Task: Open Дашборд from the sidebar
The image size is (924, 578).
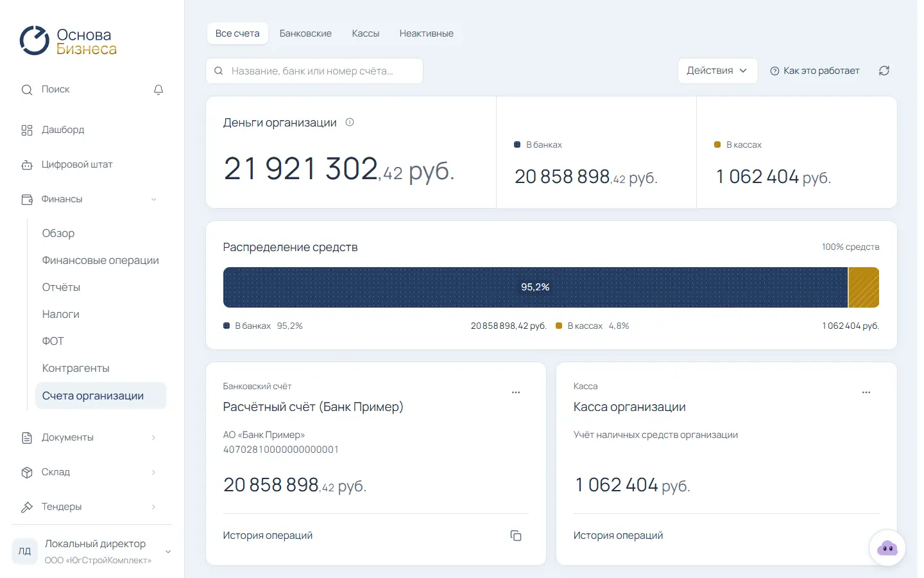Action: click(x=63, y=130)
